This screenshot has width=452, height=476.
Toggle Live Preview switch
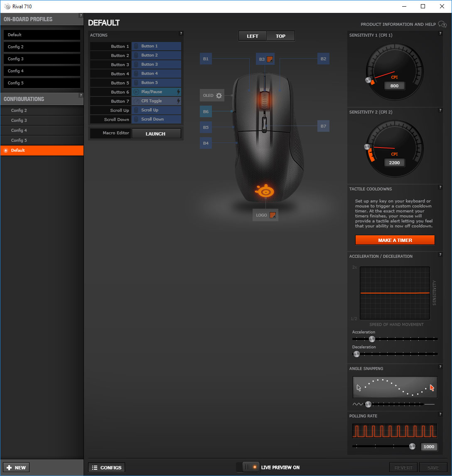tap(251, 467)
